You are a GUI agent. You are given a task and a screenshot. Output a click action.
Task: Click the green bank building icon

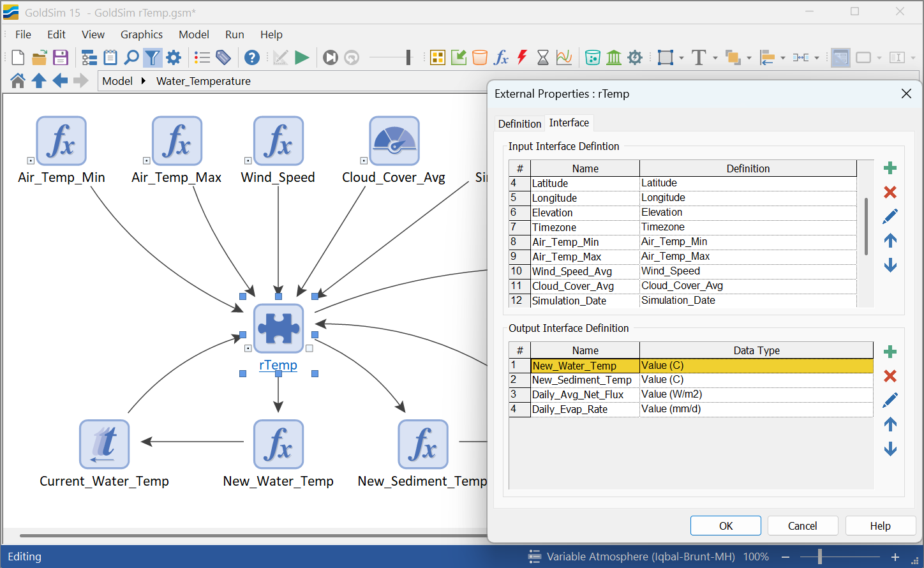click(x=614, y=57)
